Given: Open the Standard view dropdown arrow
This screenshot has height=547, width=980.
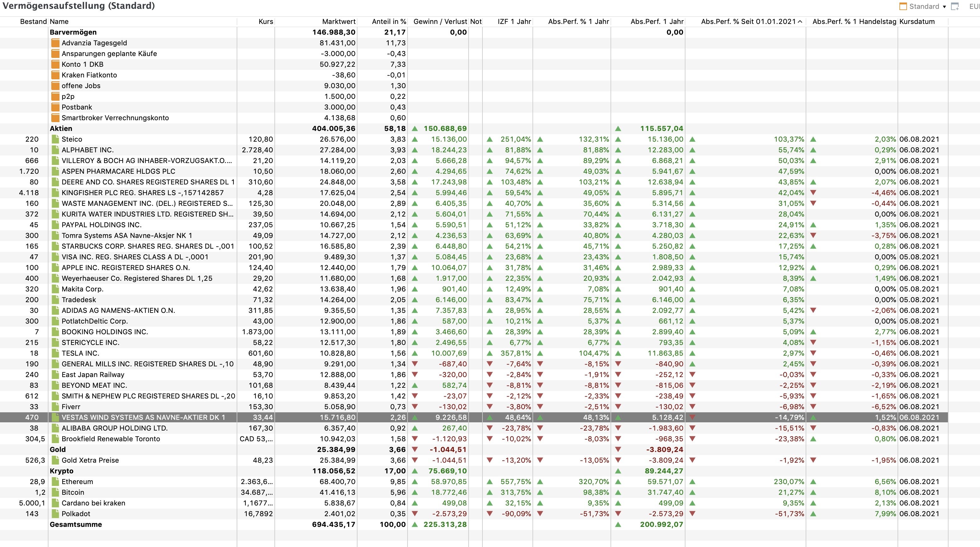Looking at the screenshot, I should pyautogui.click(x=944, y=7).
